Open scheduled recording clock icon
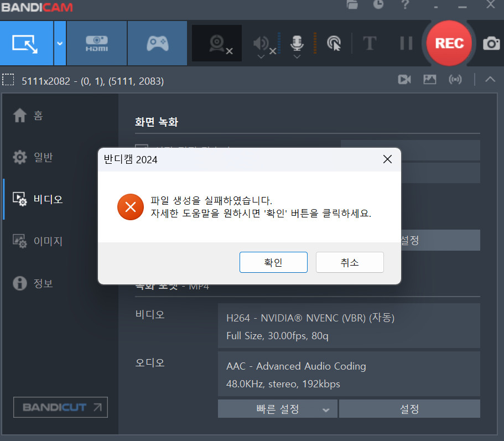 click(378, 4)
